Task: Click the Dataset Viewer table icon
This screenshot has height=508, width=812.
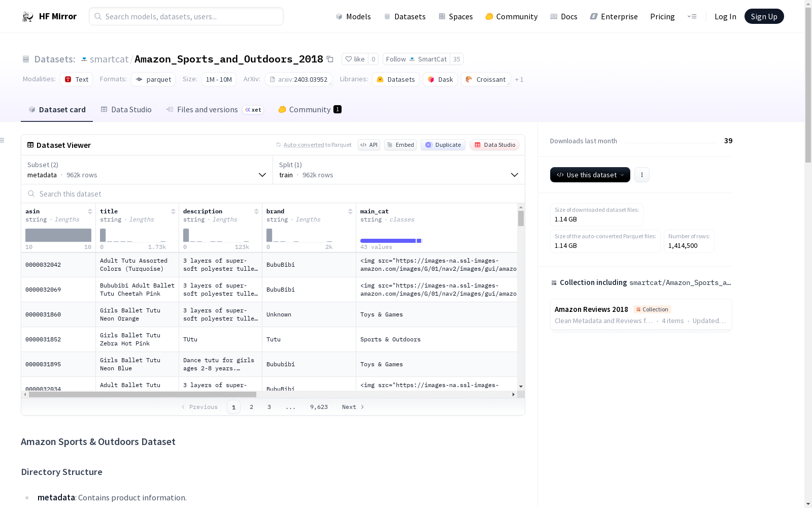Action: 30,145
